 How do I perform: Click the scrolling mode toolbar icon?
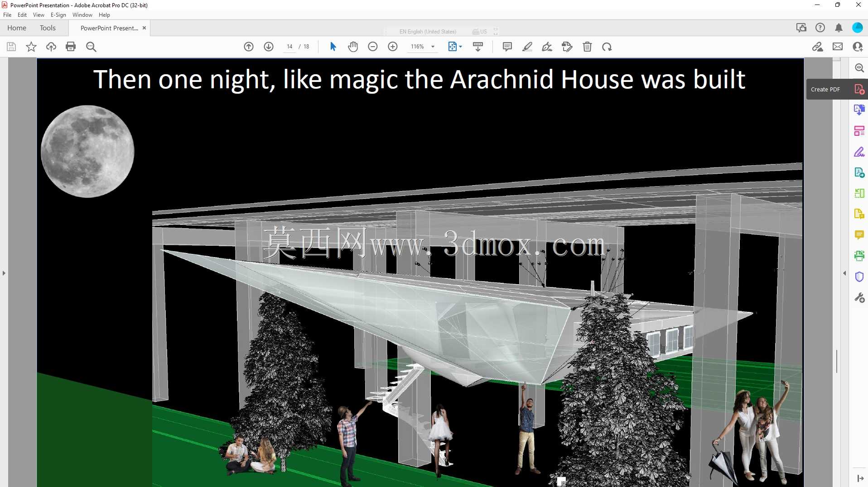tap(478, 47)
